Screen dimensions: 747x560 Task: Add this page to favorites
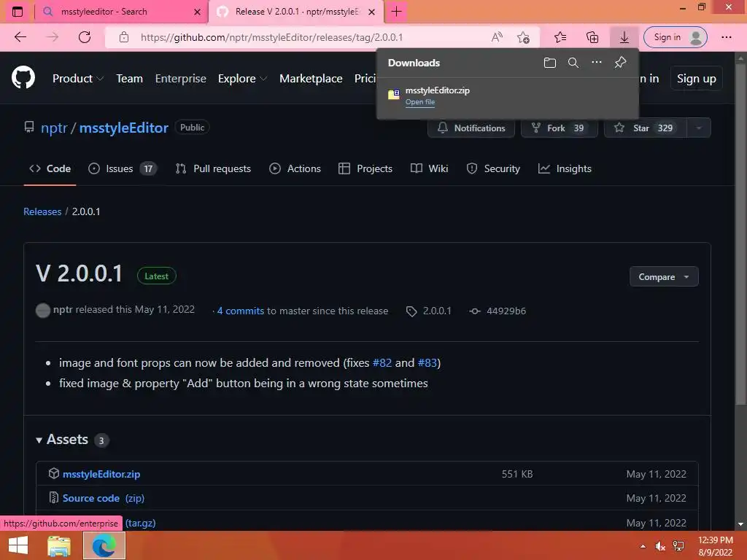click(523, 37)
